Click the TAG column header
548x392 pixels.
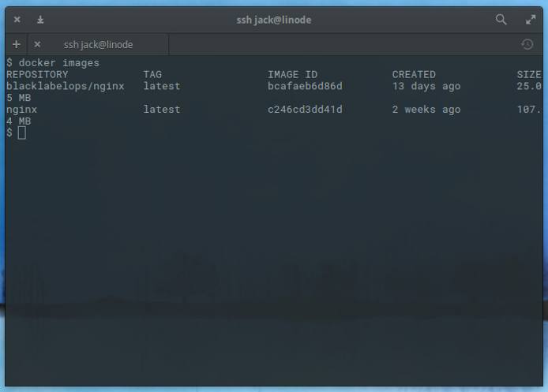[x=152, y=74]
